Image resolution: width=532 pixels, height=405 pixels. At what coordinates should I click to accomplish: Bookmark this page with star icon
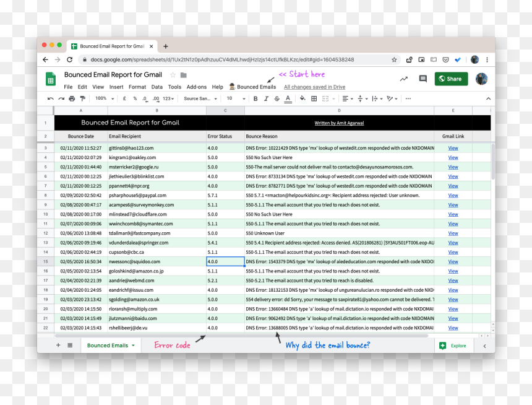[x=394, y=60]
